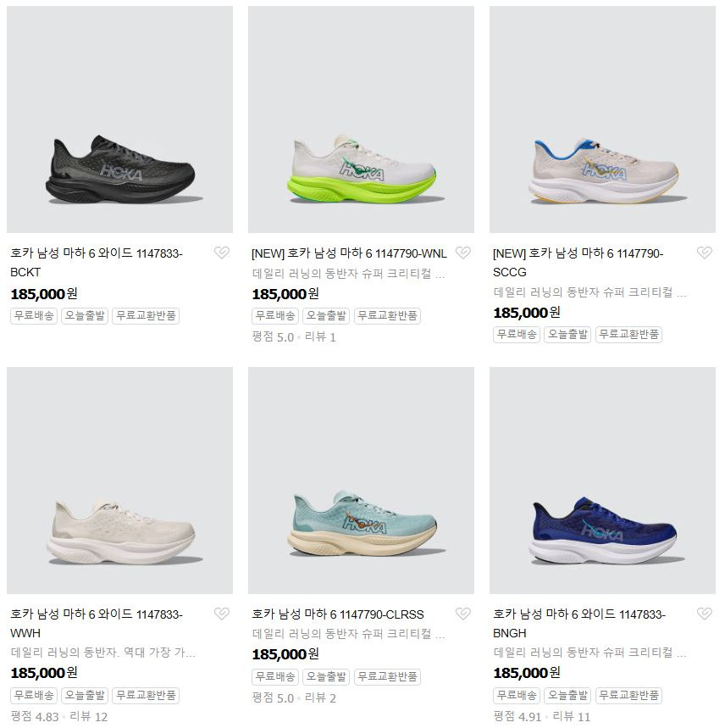
Task: Open the 리뷰 12 rating for WWH shoe
Action: tap(88, 716)
